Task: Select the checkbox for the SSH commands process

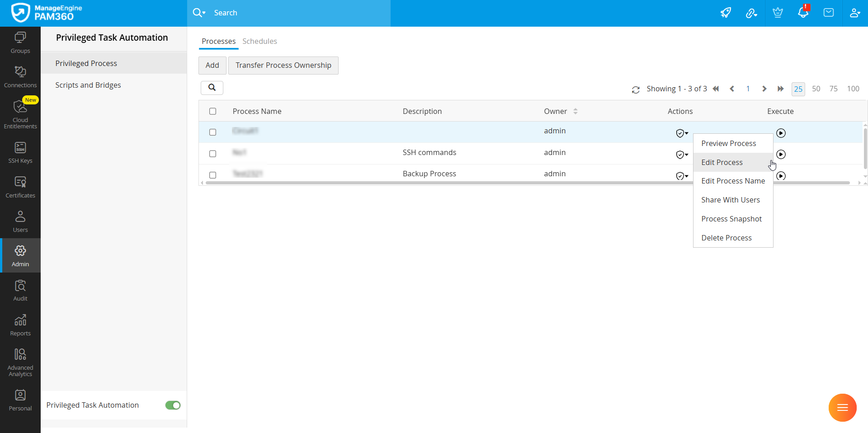Action: point(212,154)
